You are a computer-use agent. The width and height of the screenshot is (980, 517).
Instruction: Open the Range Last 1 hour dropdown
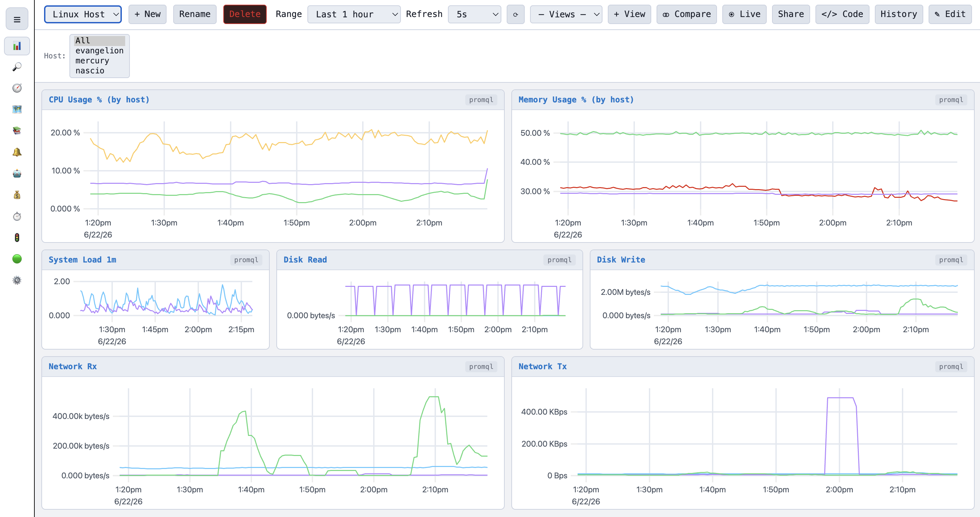pos(354,14)
